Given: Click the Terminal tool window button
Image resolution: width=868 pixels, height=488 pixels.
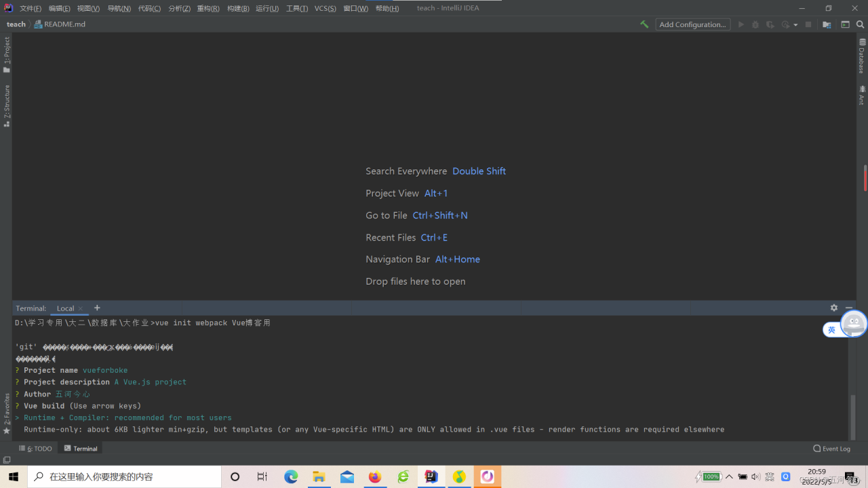Looking at the screenshot, I should click(x=81, y=449).
